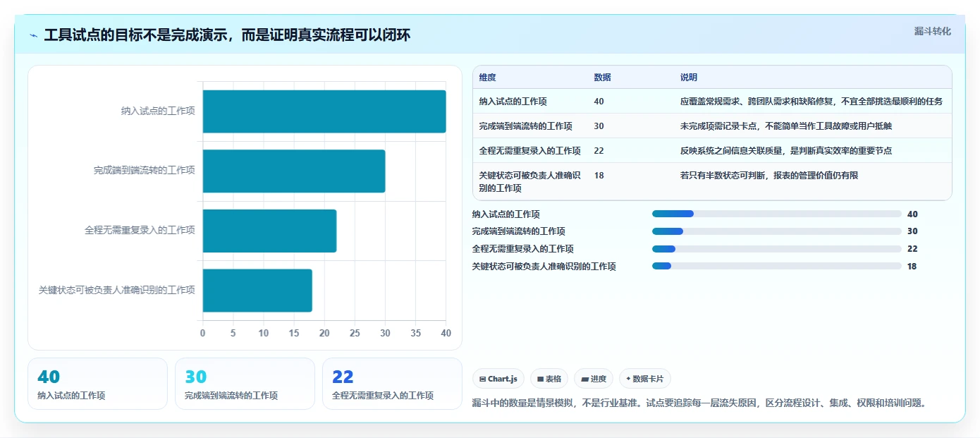Image resolution: width=980 pixels, height=438 pixels.
Task: Select the 进度 chip
Action: pyautogui.click(x=594, y=379)
